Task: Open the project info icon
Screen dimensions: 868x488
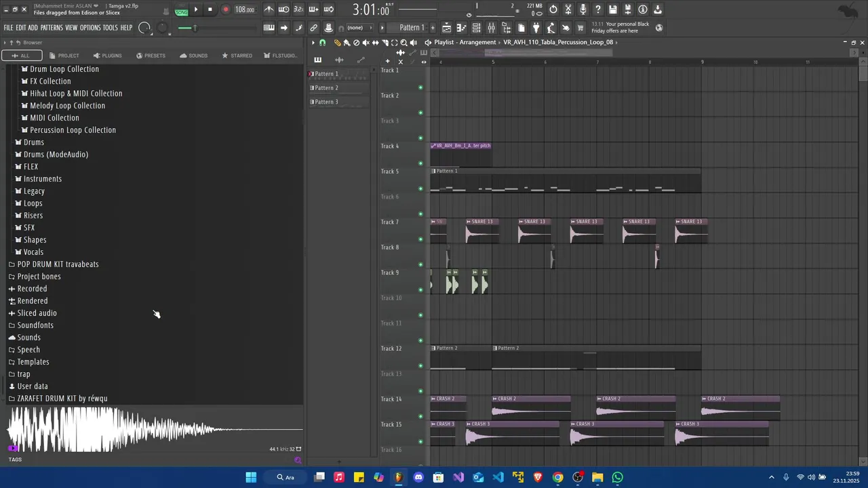Action: (x=643, y=9)
